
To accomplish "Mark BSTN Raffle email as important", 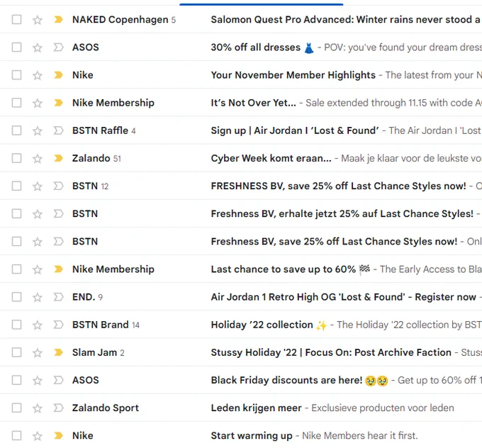I will pos(58,130).
